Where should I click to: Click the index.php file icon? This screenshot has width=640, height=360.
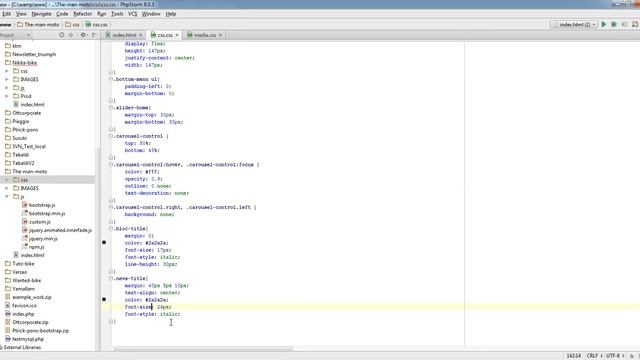(8, 314)
